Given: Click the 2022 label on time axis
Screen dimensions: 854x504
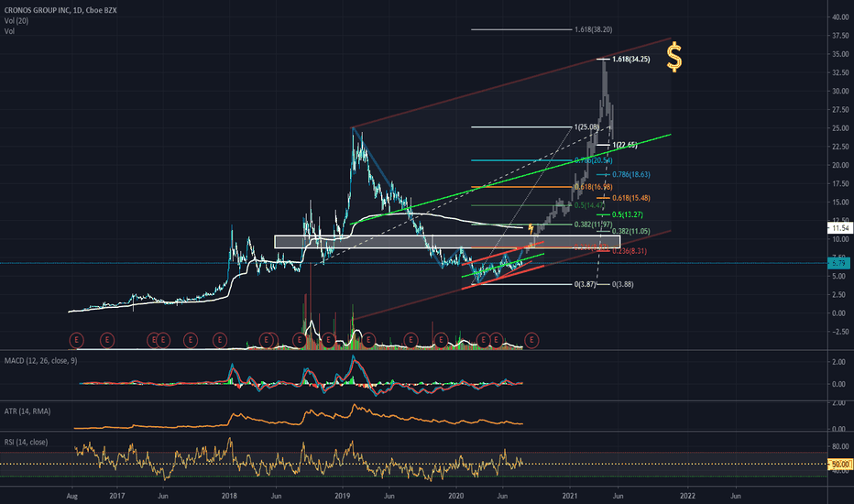Looking at the screenshot, I should 687,496.
